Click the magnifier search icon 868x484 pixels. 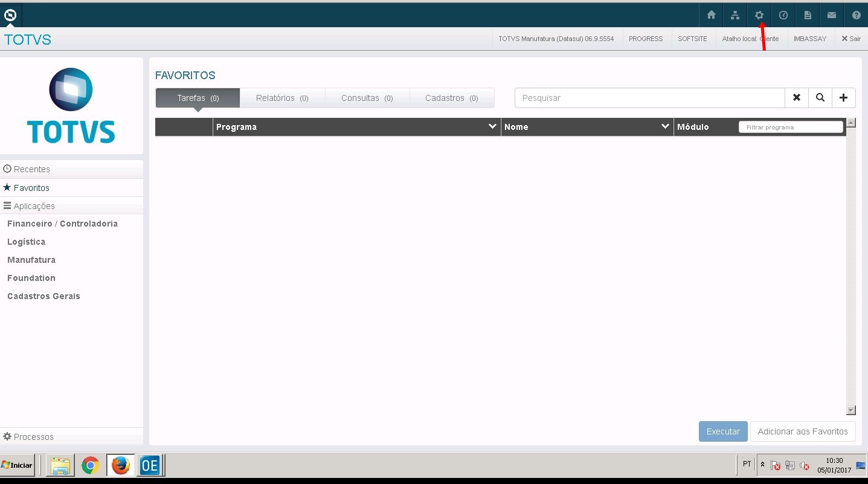[820, 97]
